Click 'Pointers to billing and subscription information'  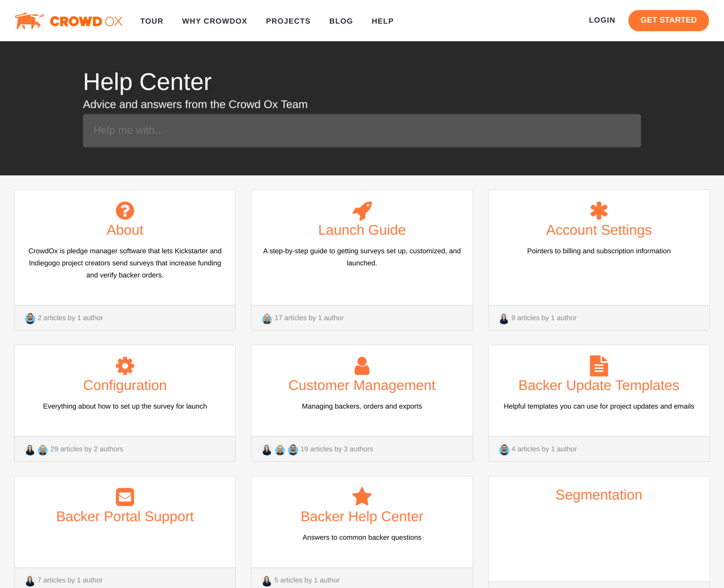(599, 251)
